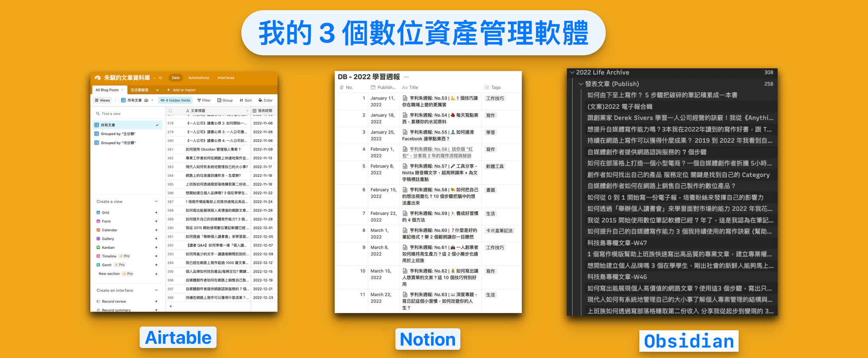Click Airtable row 381 如何使用 Obsidian 管理個人專案

pos(213,150)
